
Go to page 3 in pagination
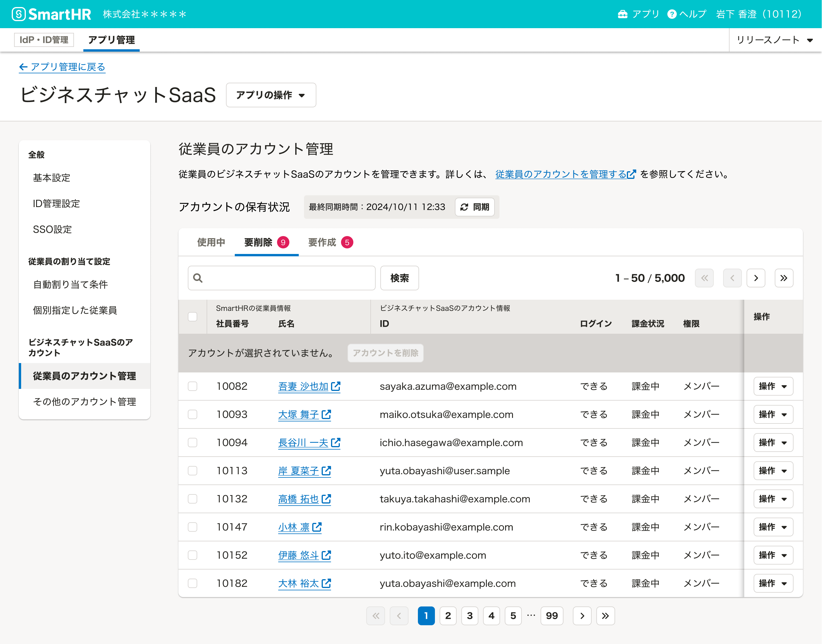(470, 616)
